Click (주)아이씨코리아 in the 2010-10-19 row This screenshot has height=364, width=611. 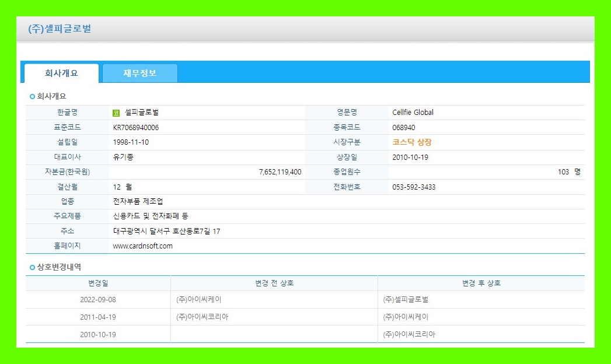click(409, 334)
